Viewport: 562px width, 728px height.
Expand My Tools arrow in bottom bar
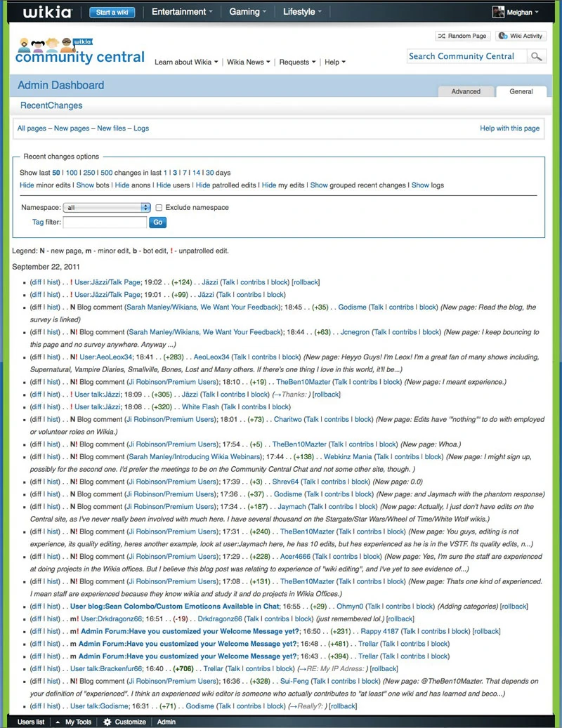tap(58, 722)
